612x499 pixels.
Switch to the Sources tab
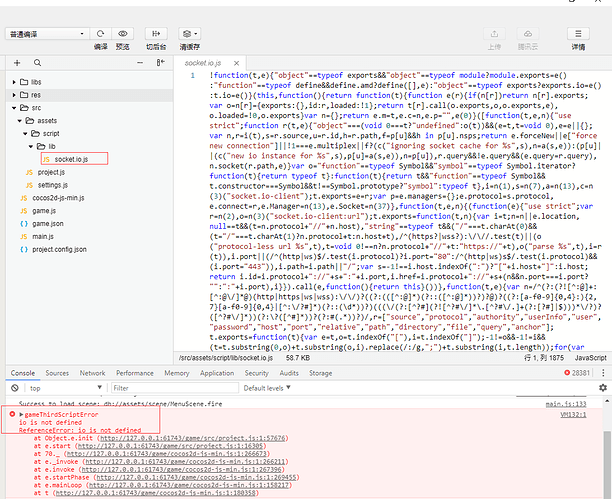coord(57,373)
